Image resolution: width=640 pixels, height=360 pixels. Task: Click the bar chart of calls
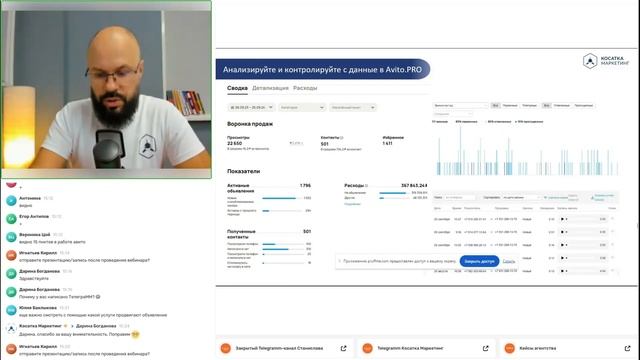pos(528,151)
